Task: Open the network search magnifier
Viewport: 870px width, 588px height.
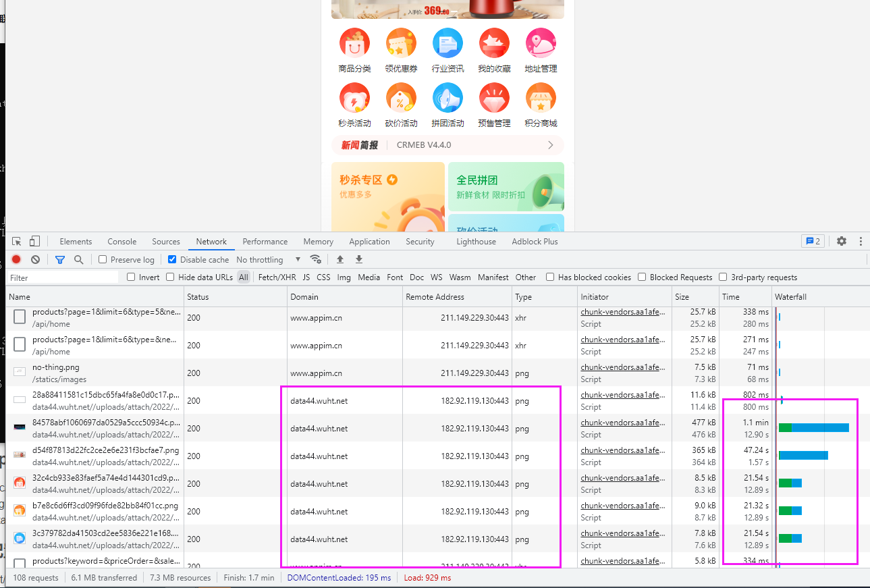Action: tap(79, 259)
